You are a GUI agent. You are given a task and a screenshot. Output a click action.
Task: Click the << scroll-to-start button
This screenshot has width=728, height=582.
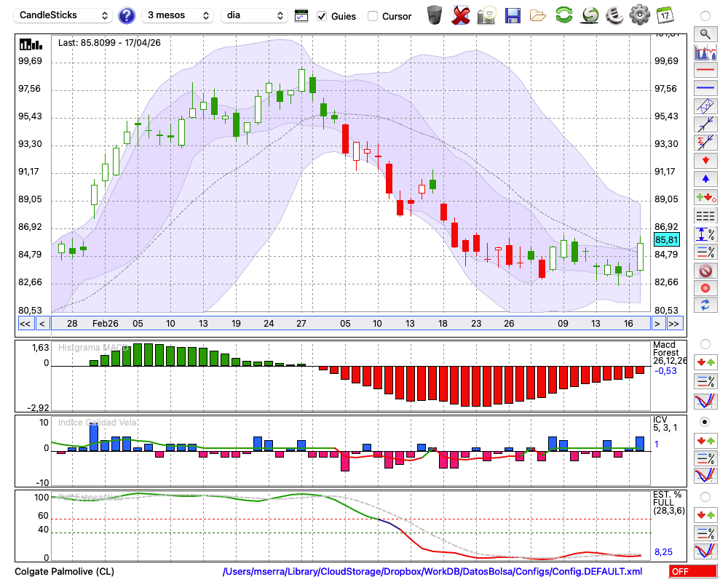(25, 324)
